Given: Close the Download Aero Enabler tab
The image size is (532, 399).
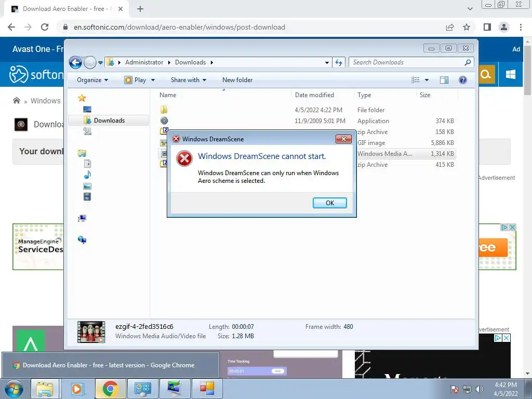Looking at the screenshot, I should coord(121,9).
